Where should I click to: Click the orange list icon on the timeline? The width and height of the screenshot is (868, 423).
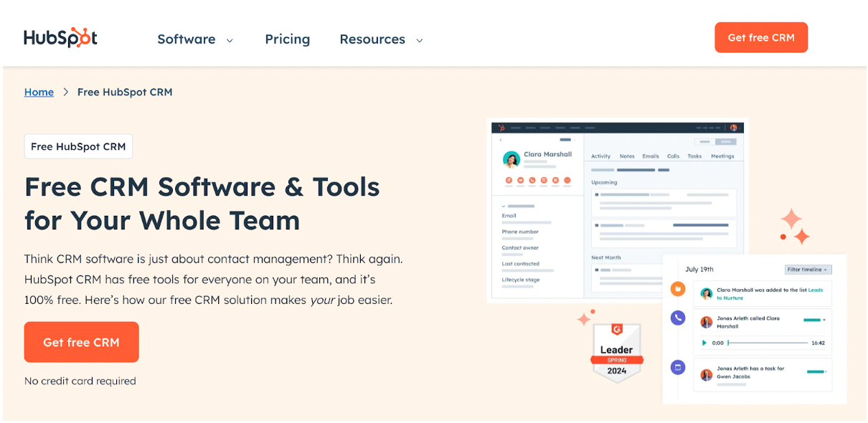[x=678, y=288]
